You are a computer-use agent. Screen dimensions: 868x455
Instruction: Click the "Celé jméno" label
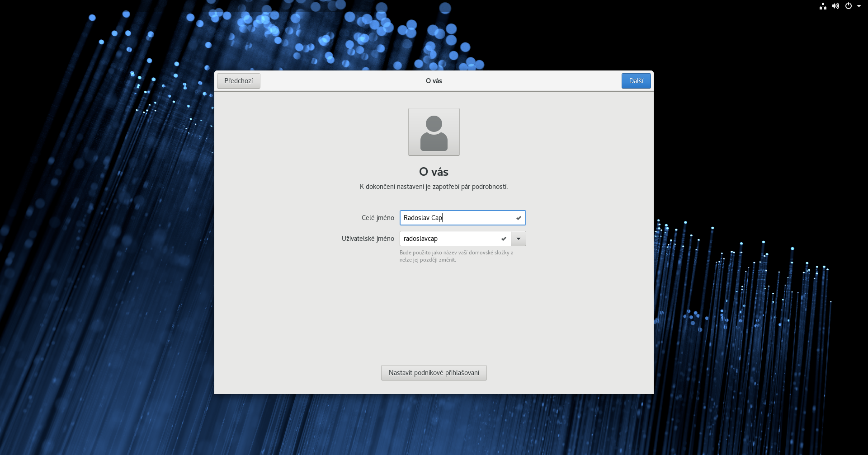[x=377, y=218]
